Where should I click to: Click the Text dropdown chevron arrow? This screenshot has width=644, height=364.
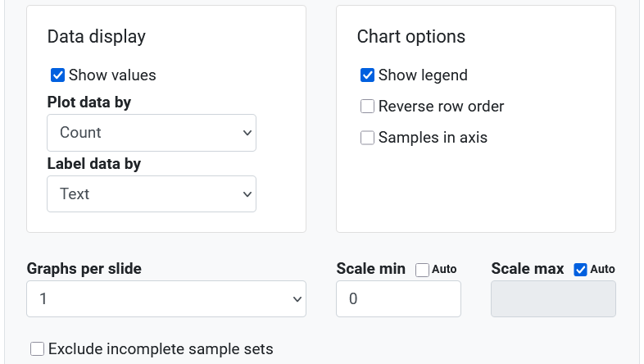pyautogui.click(x=247, y=194)
